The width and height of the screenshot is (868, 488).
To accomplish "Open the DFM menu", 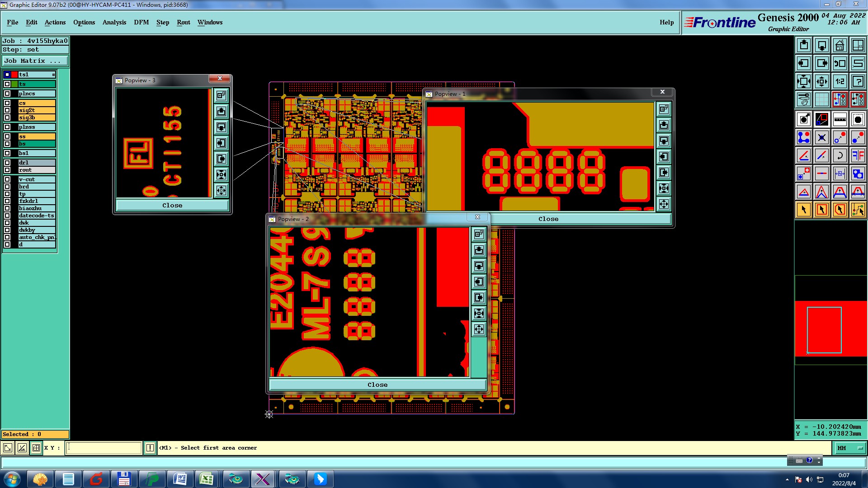I will click(141, 22).
